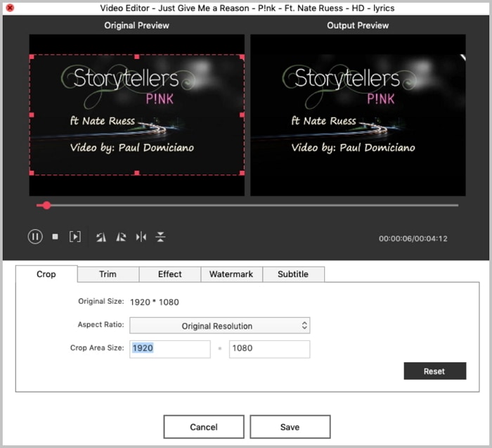This screenshot has width=492, height=448.
Task: Click the Original Size value 1920 * 1080
Action: pos(155,302)
